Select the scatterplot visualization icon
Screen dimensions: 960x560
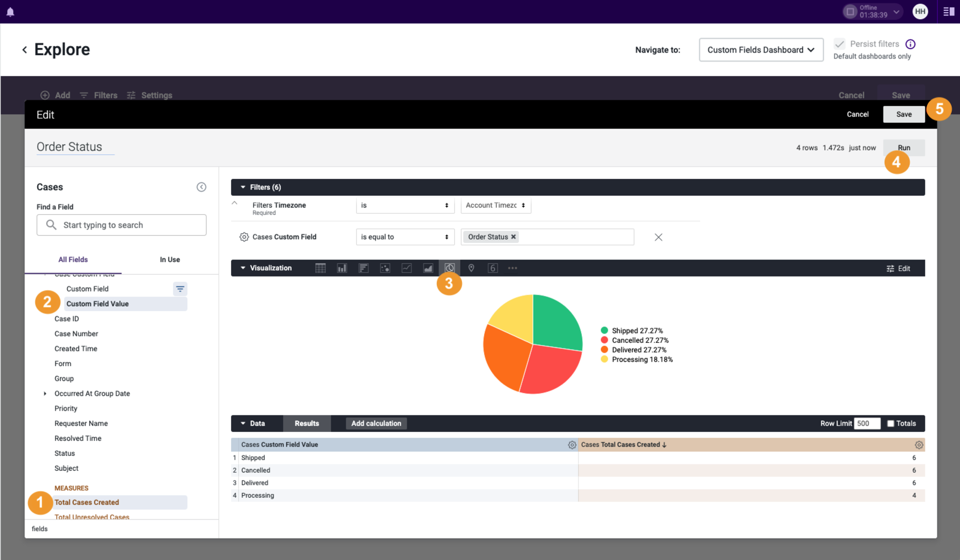[385, 268]
